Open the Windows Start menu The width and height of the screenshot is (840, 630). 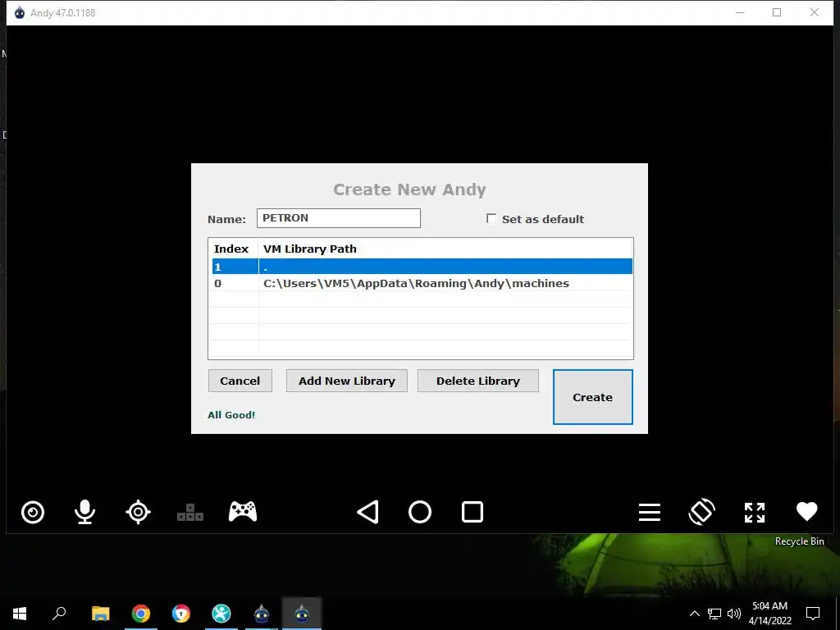pyautogui.click(x=20, y=614)
